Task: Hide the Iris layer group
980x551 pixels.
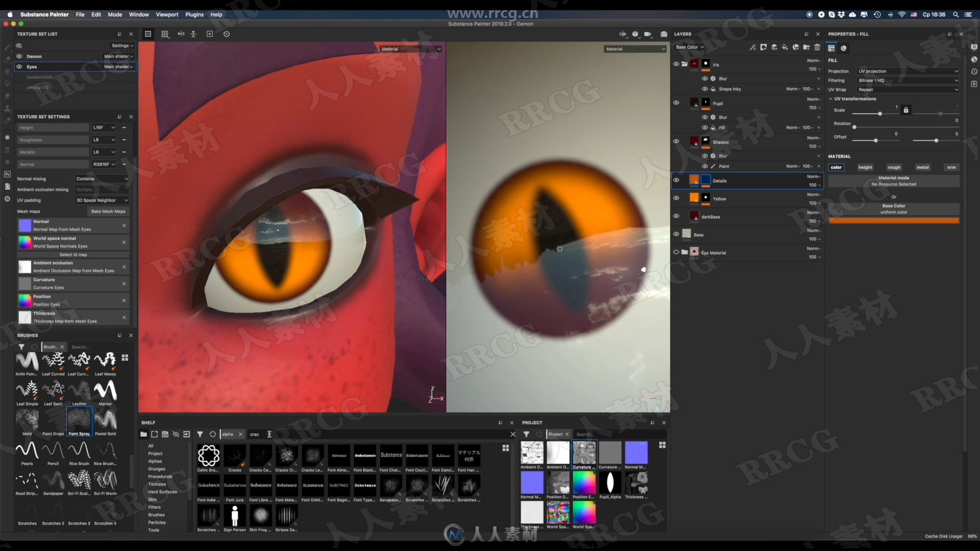Action: pos(676,64)
